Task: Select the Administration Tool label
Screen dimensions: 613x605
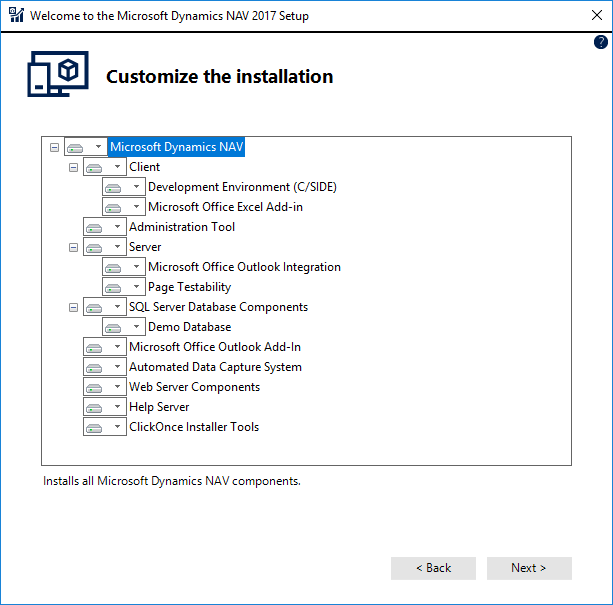Action: click(182, 227)
